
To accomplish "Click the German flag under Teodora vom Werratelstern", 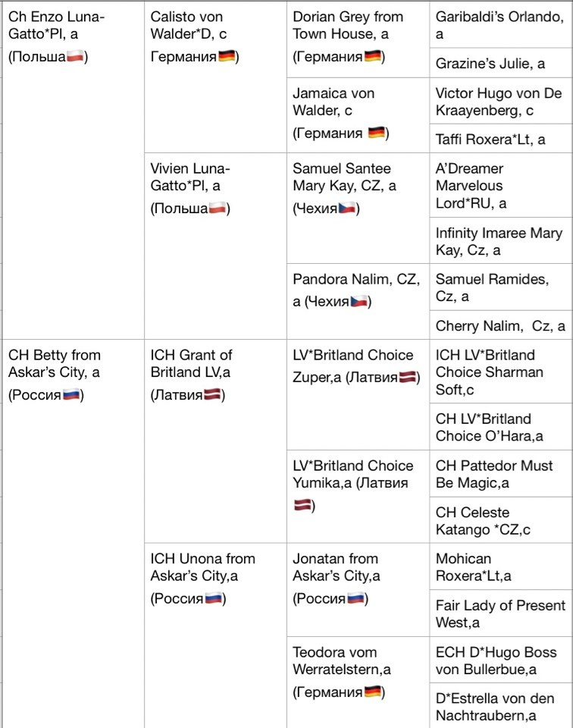I will pos(373,692).
